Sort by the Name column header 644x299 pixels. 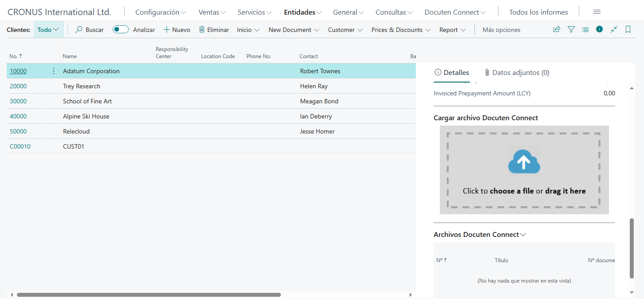pyautogui.click(x=70, y=56)
